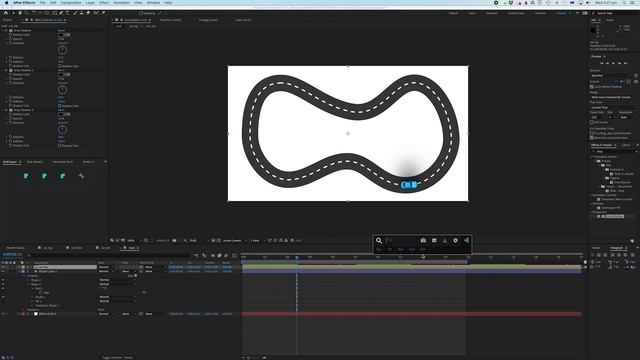Click the gear icon in floating toolbar

point(456,240)
